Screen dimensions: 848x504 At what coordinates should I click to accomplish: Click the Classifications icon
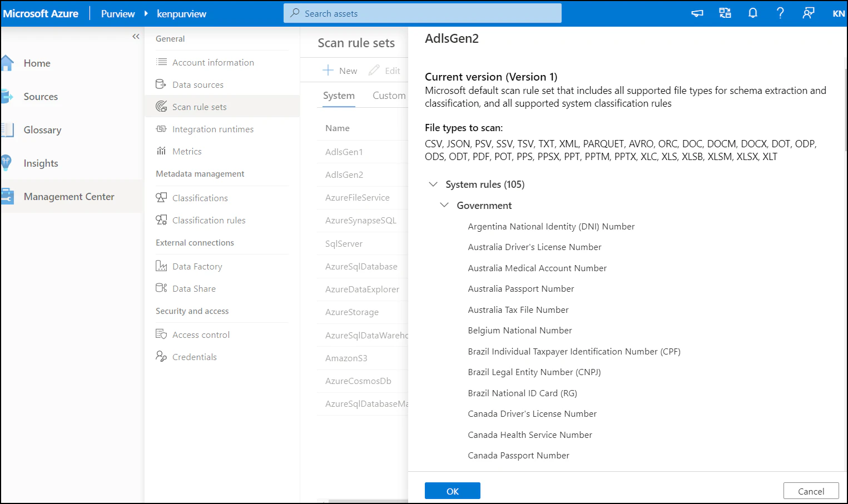[x=161, y=198]
